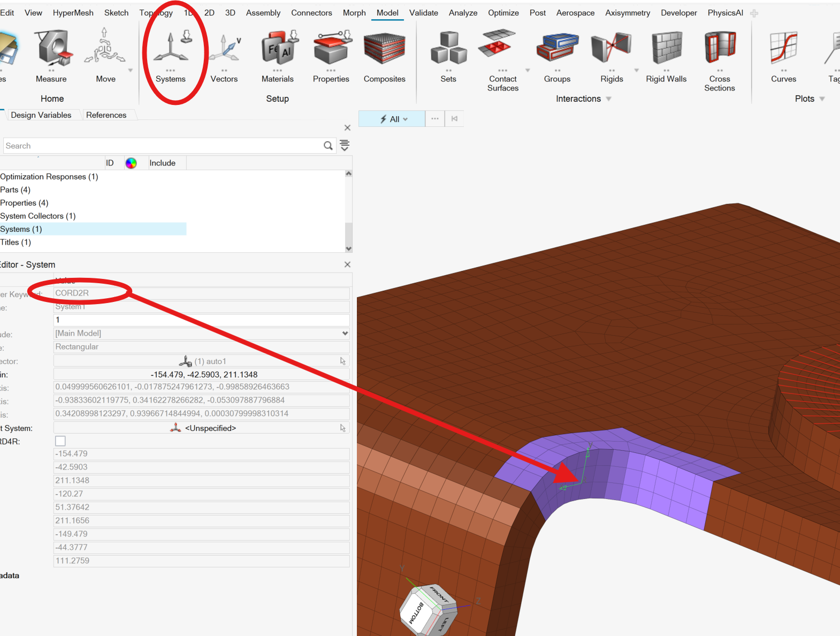Open the Materials tool
Image resolution: width=840 pixels, height=636 pixels.
pos(277,56)
